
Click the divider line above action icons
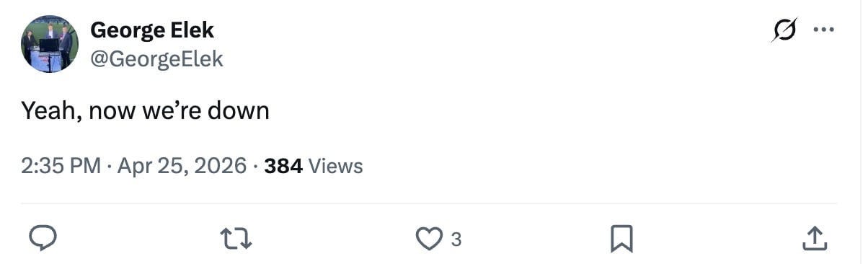(429, 203)
